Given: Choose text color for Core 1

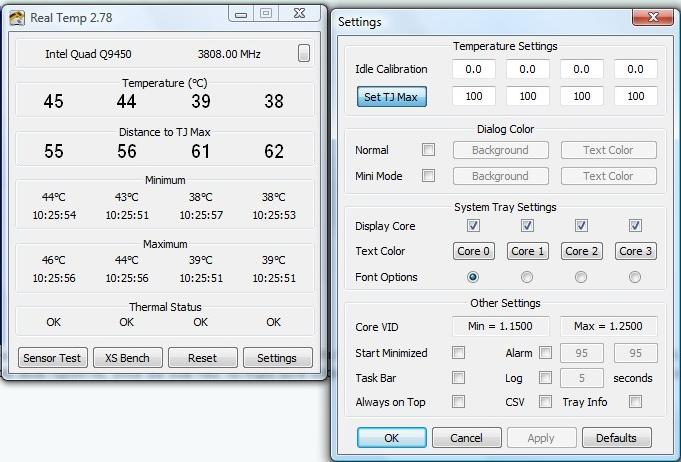Looking at the screenshot, I should [528, 251].
